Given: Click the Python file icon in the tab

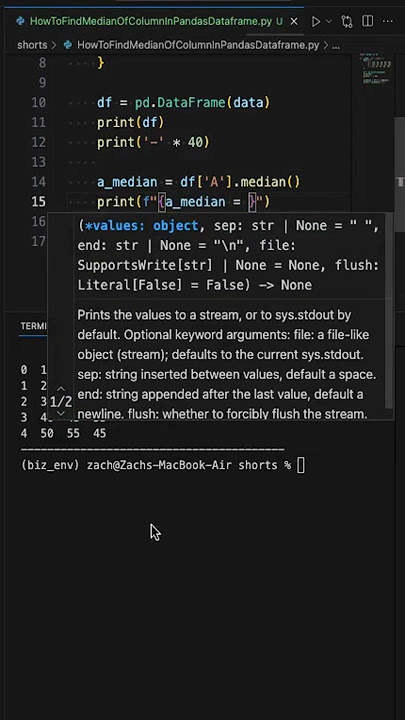Looking at the screenshot, I should pos(20,22).
